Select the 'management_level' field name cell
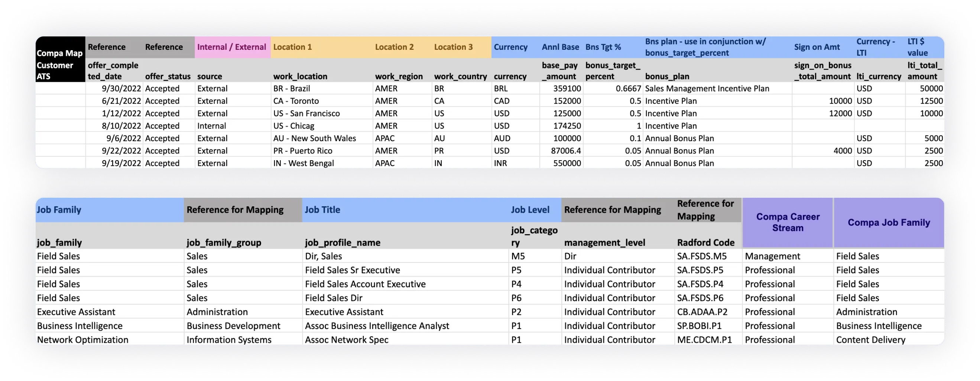980x381 pixels. point(618,236)
